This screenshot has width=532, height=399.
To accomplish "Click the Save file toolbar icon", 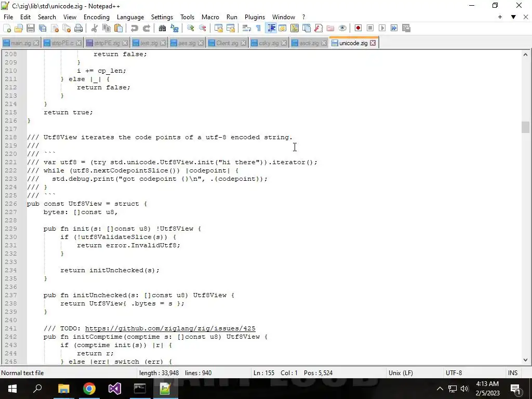I will [31, 28].
